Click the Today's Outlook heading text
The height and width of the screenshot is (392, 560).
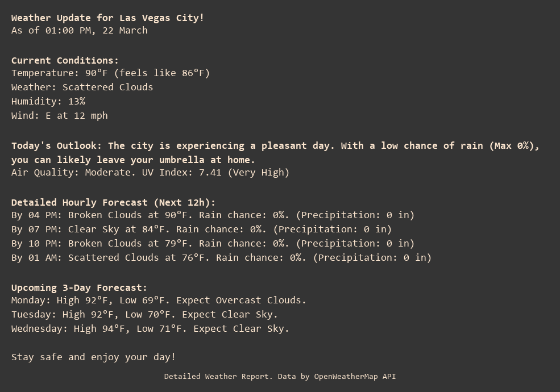(56, 145)
